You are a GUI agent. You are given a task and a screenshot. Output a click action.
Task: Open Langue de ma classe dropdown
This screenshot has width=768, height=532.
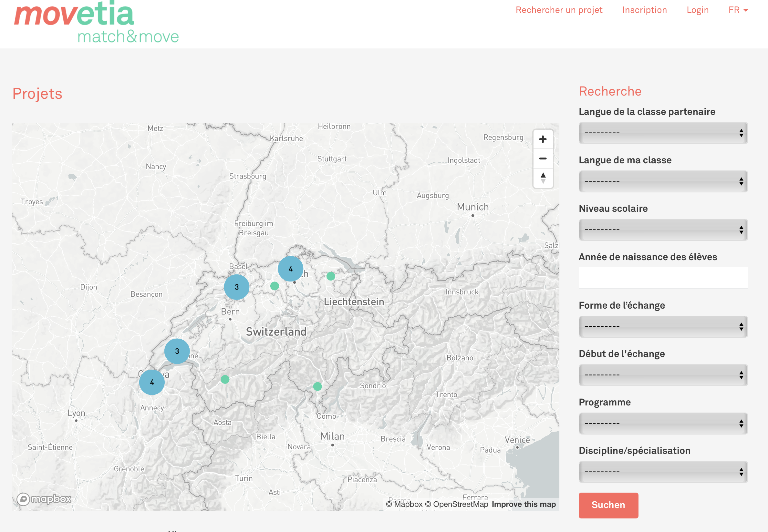click(663, 181)
